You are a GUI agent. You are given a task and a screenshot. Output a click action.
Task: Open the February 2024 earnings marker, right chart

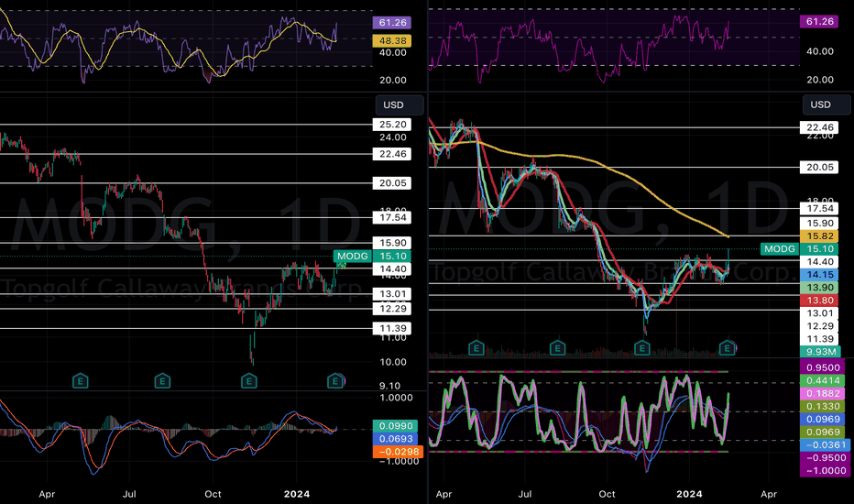point(728,347)
